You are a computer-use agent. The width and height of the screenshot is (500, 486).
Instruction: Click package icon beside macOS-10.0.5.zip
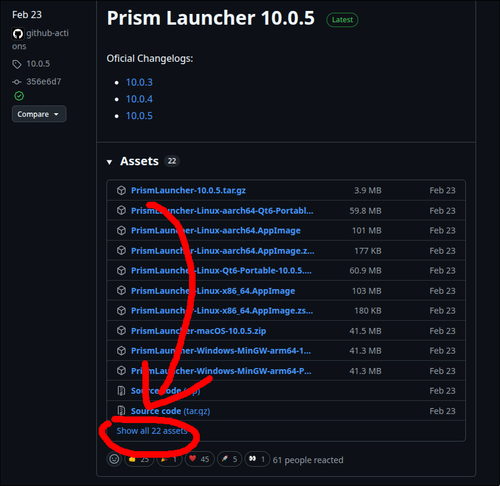point(121,331)
